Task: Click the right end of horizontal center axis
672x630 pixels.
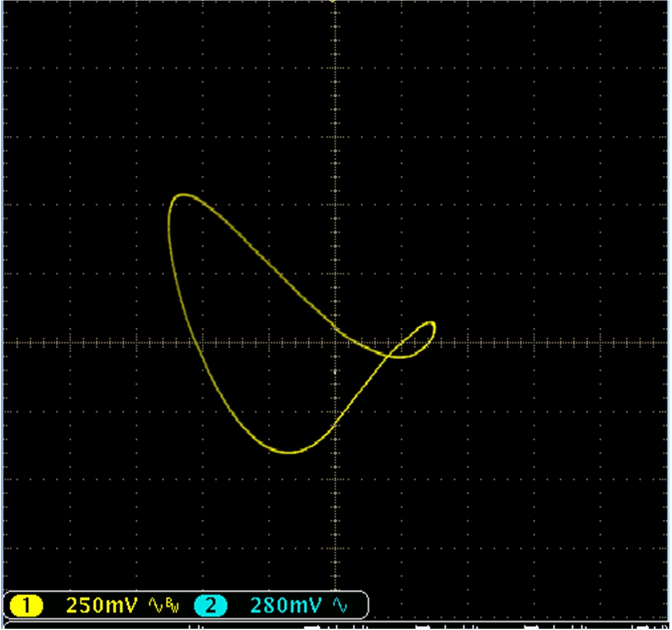Action: pos(663,341)
